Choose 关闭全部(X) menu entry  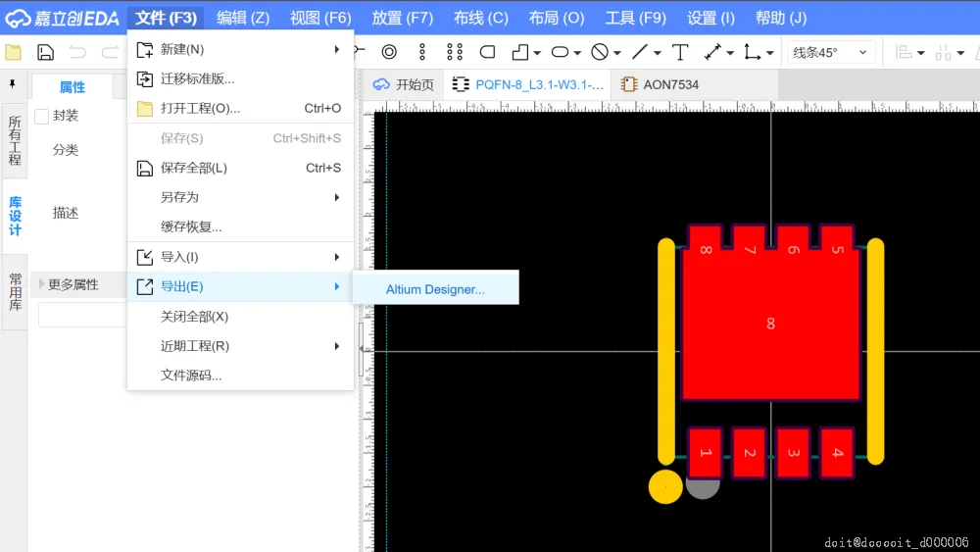(x=241, y=317)
